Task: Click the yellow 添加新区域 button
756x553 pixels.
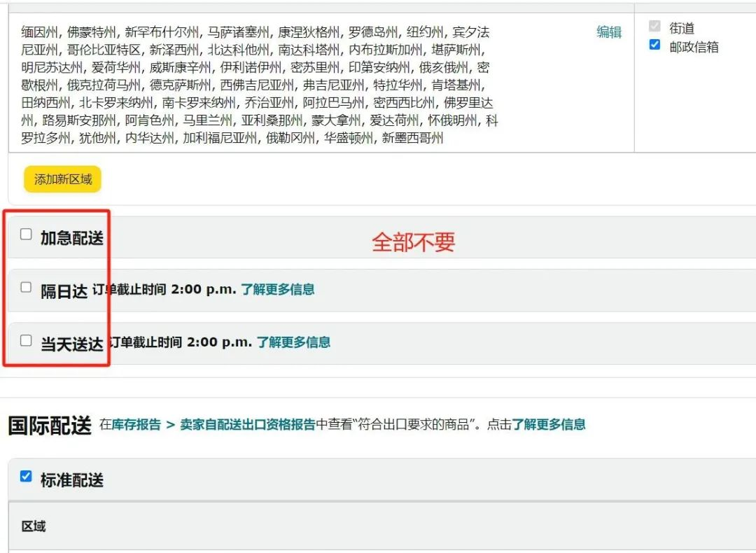Action: click(63, 179)
